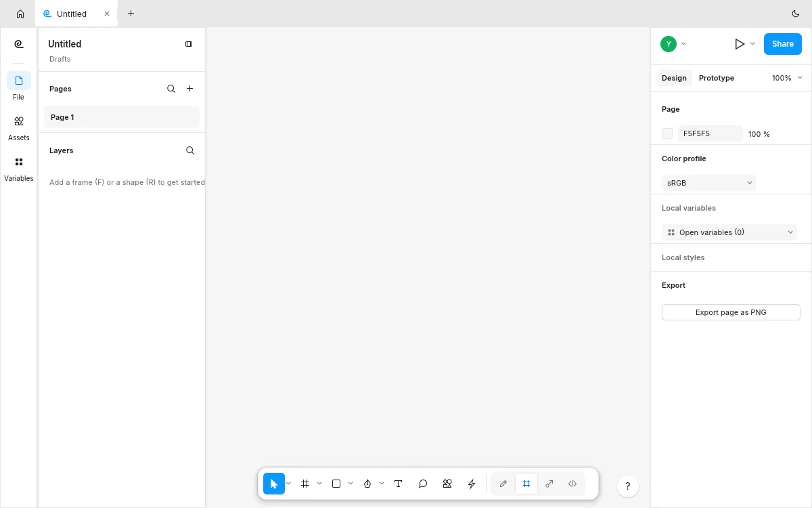Open variables (0) dropdown
812x508 pixels.
[729, 232]
